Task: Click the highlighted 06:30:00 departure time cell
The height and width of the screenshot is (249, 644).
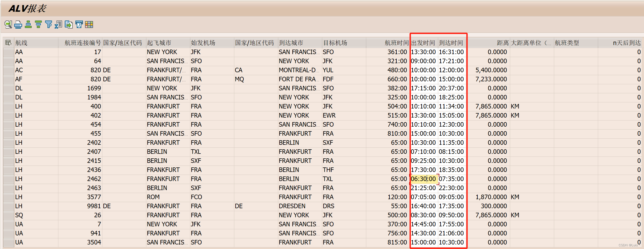Action: pos(424,179)
